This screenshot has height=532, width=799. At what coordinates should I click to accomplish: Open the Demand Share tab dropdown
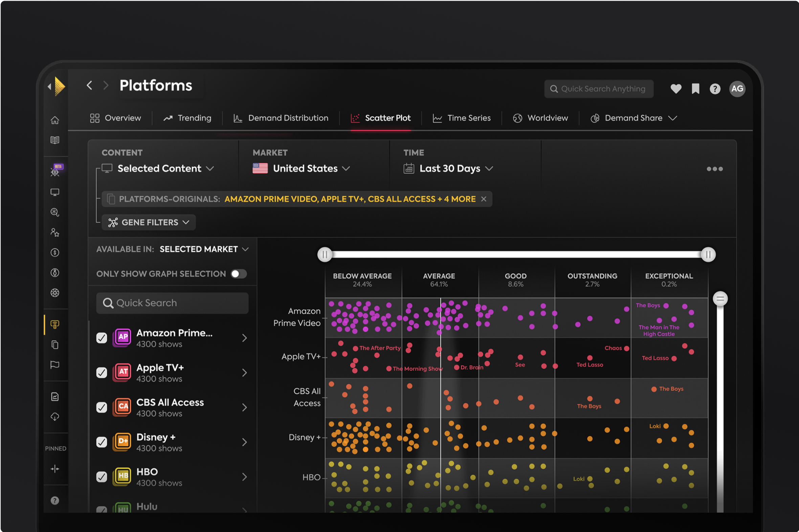634,118
